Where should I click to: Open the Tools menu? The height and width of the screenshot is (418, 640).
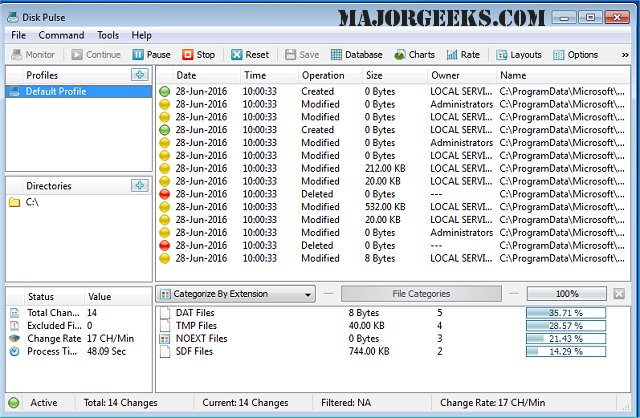(108, 35)
